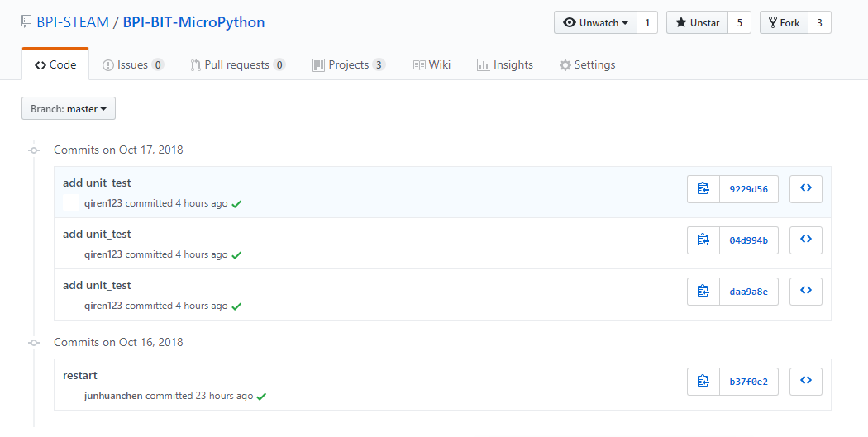This screenshot has width=868, height=437.
Task: Click the qiren123 avatar on commit 9229d56
Action: 71,202
